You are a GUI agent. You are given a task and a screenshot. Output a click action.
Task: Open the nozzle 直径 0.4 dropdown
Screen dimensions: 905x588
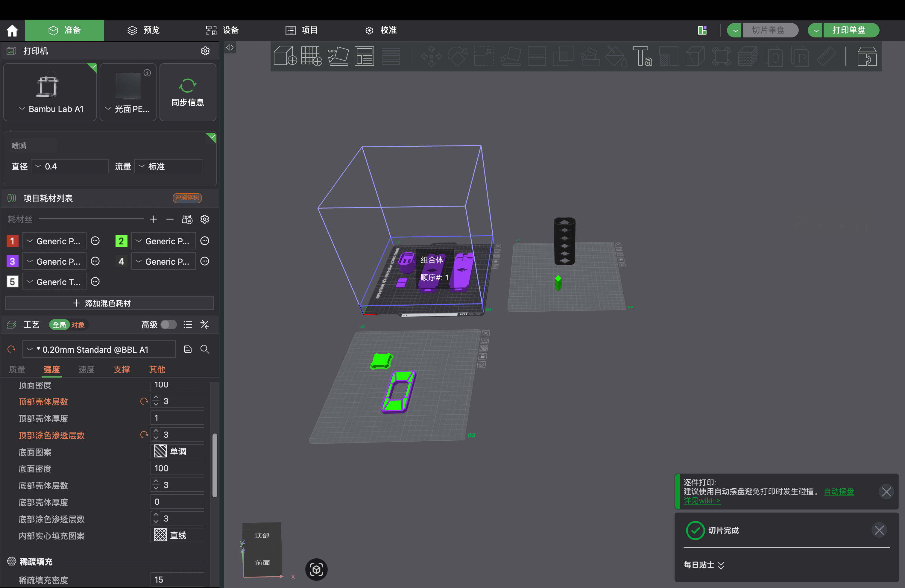(x=70, y=166)
